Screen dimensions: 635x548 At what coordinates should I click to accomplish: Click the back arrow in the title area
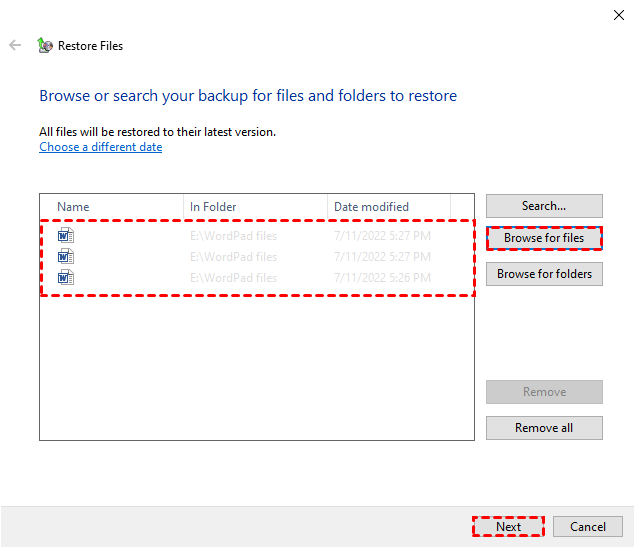15,45
